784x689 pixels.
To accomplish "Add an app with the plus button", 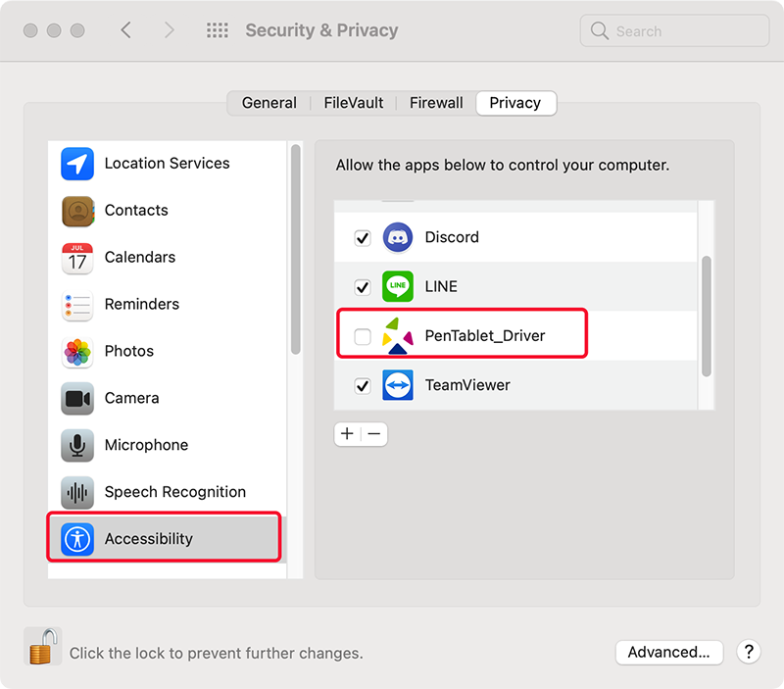I will pos(348,434).
